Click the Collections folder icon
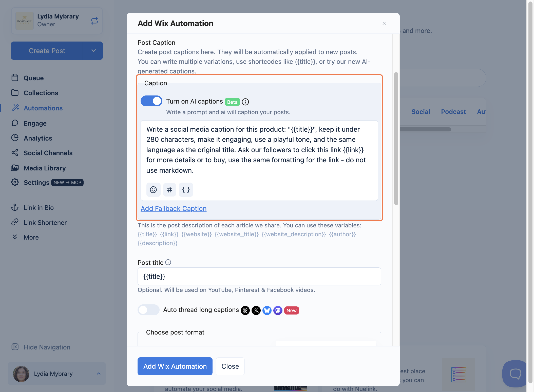This screenshot has height=392, width=534. [15, 93]
